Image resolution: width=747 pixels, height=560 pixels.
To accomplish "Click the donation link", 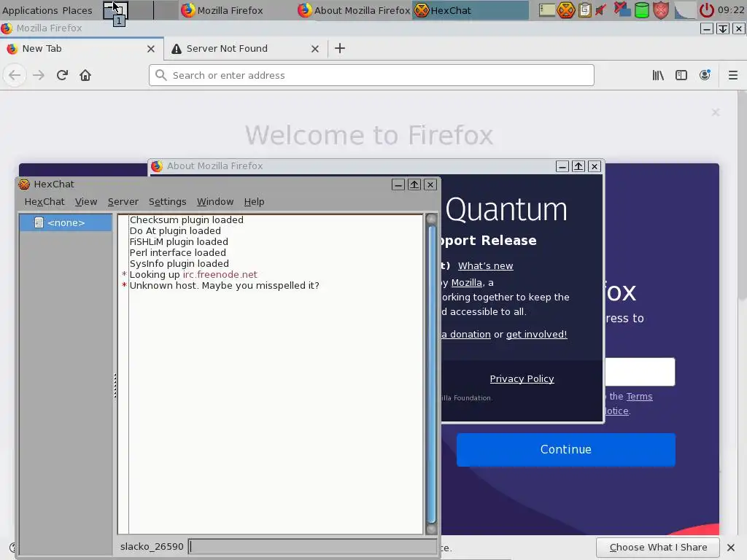I will [x=466, y=334].
